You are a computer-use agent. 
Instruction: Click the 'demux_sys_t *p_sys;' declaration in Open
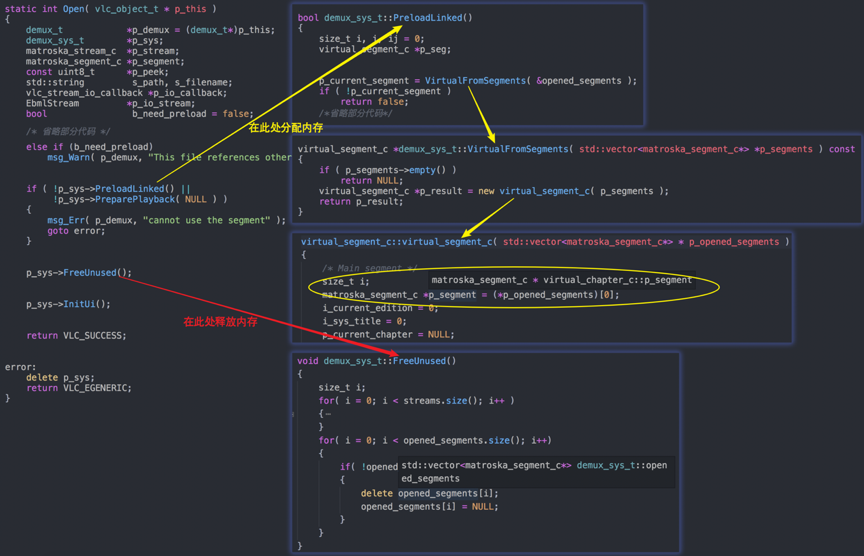point(94,40)
